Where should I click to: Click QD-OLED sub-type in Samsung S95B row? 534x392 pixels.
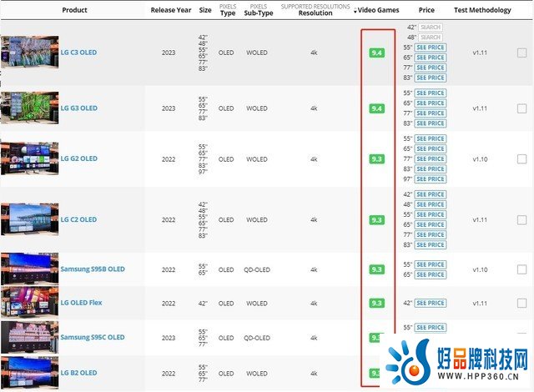tap(257, 269)
